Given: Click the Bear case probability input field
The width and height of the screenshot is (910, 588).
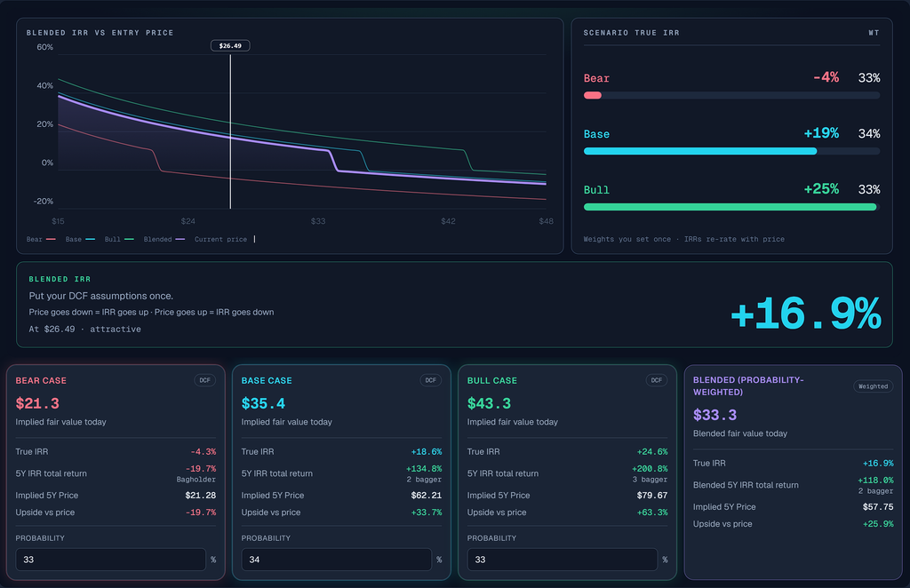Looking at the screenshot, I should [x=110, y=560].
